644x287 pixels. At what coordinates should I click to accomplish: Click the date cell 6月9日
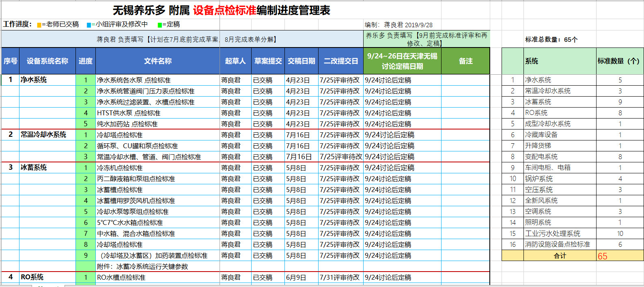[302, 277]
